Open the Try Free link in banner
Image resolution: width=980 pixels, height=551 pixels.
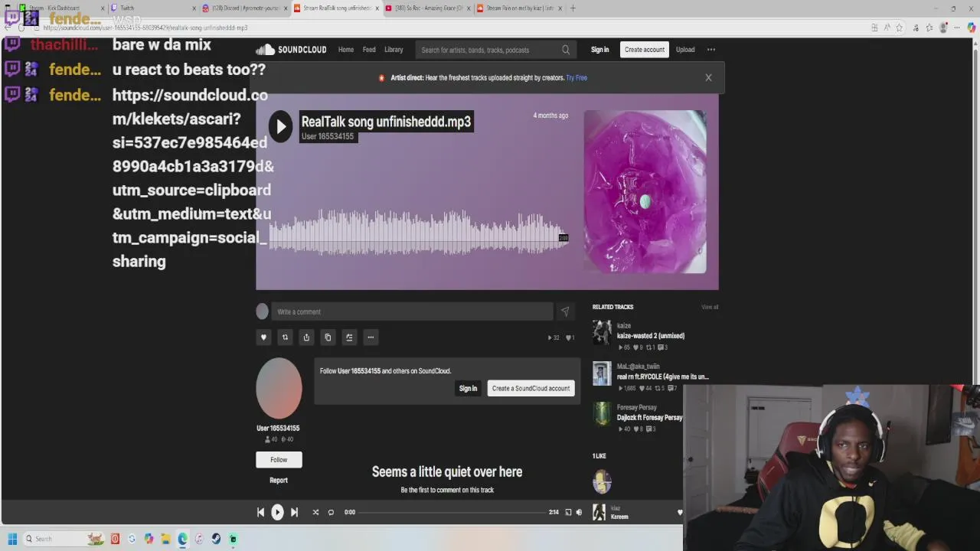coord(577,78)
